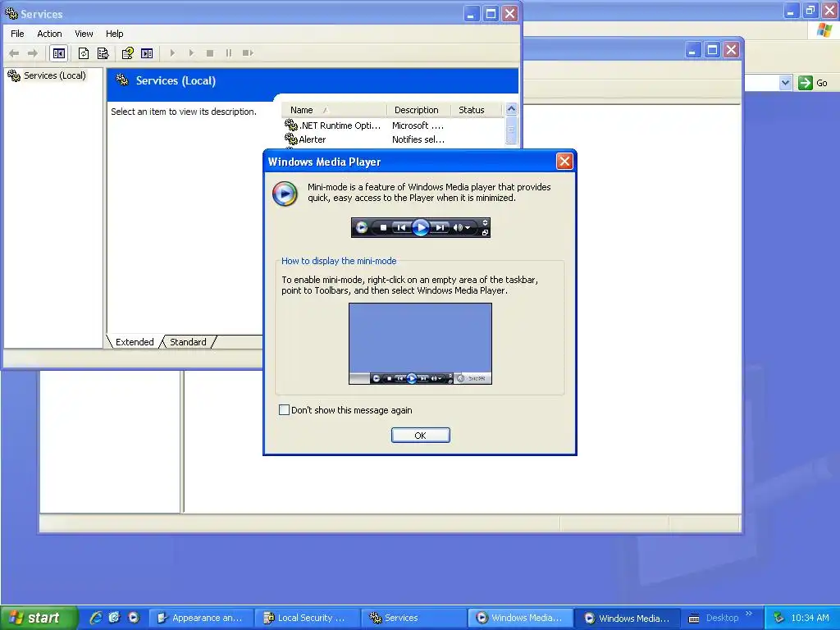Viewport: 840px width, 630px height.
Task: Click the second play arrow in Services toolbar
Action: (191, 53)
